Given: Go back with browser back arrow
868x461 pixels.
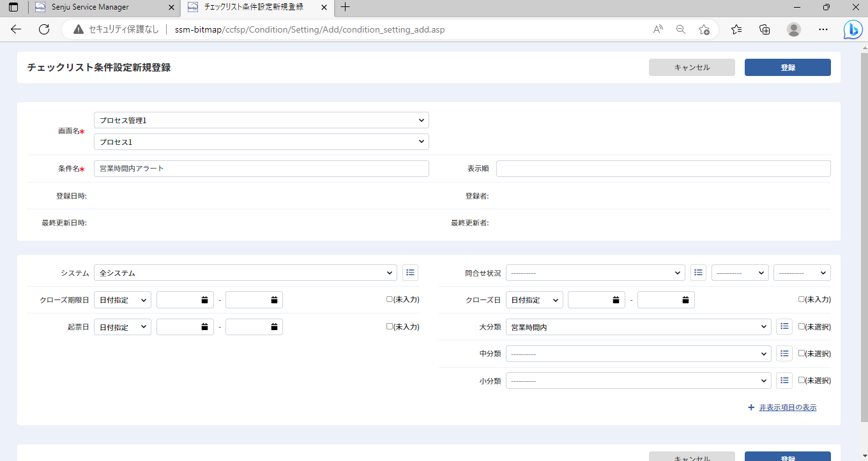Looking at the screenshot, I should 16,29.
